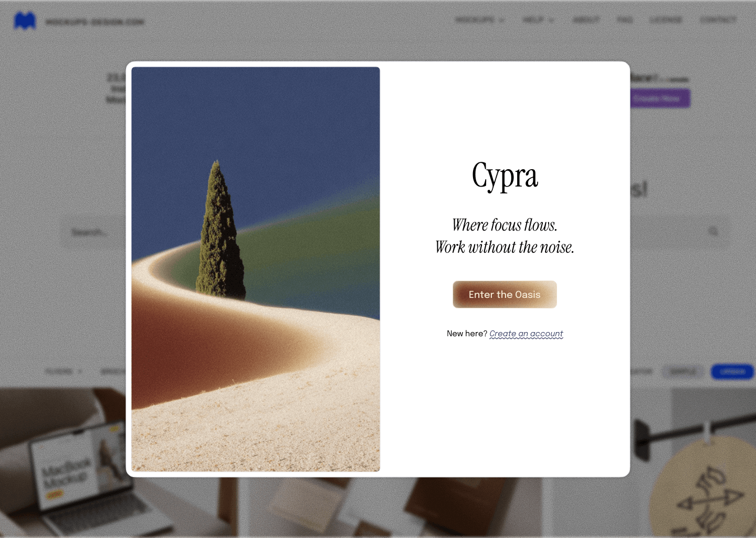The image size is (756, 538).
Task: Click the 'Where focus flows' tagline
Action: click(x=505, y=236)
